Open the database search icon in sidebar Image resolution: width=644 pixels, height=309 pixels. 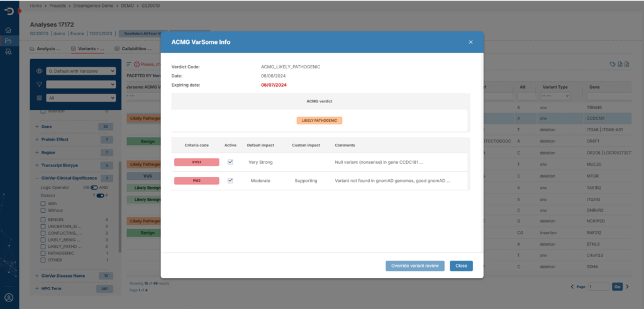[8, 51]
